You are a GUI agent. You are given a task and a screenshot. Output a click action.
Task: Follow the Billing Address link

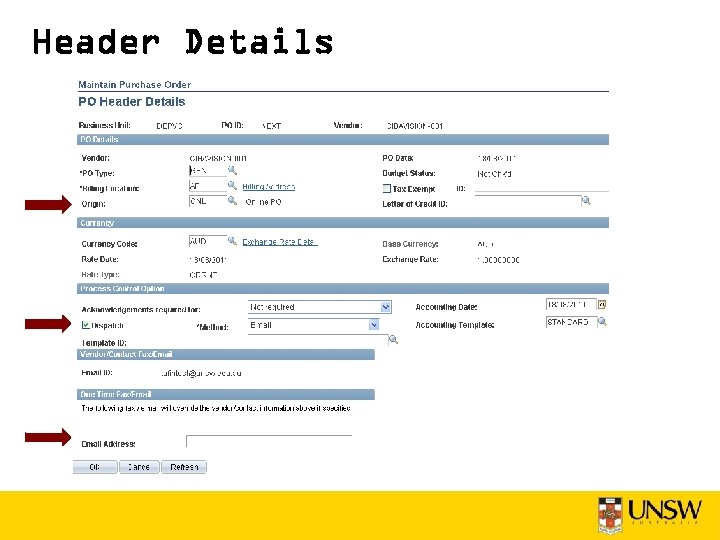[x=269, y=187]
